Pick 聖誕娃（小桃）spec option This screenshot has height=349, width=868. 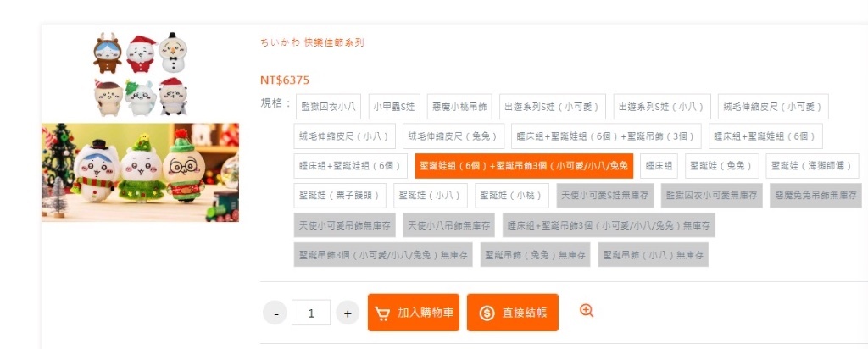click(512, 195)
